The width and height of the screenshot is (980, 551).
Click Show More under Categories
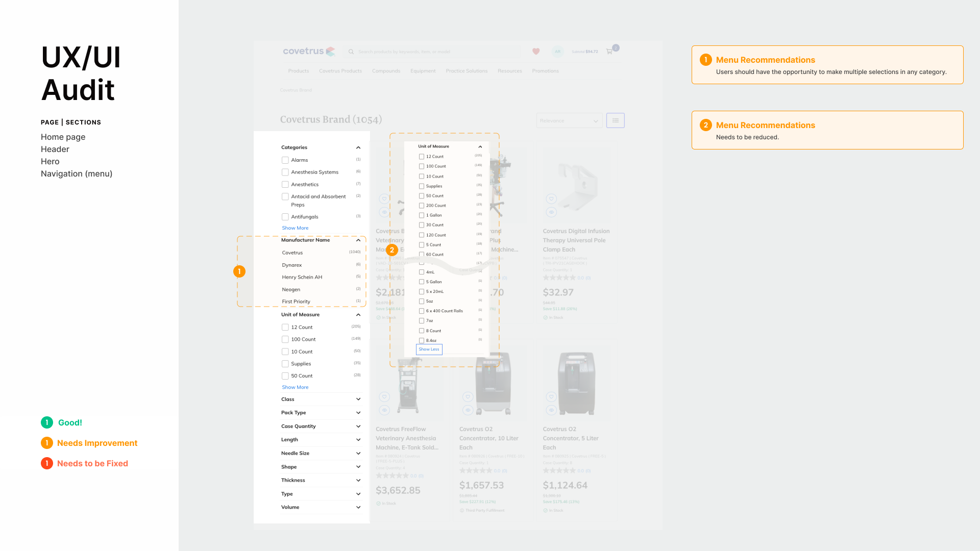coord(295,228)
